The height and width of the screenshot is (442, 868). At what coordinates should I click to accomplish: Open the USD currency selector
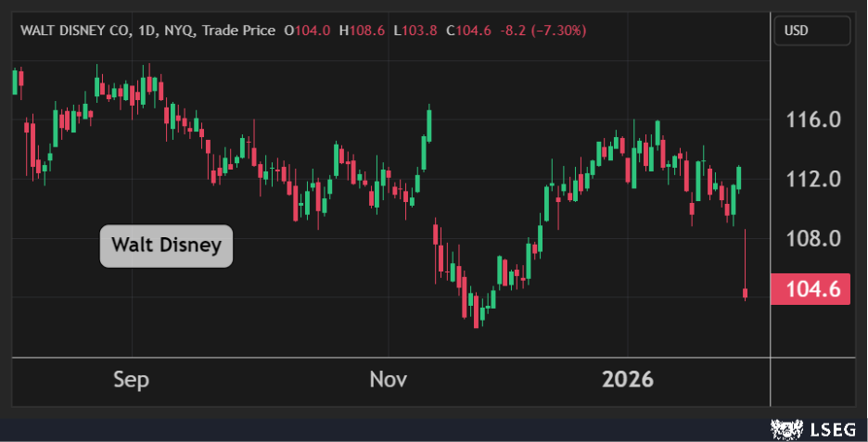tap(811, 31)
